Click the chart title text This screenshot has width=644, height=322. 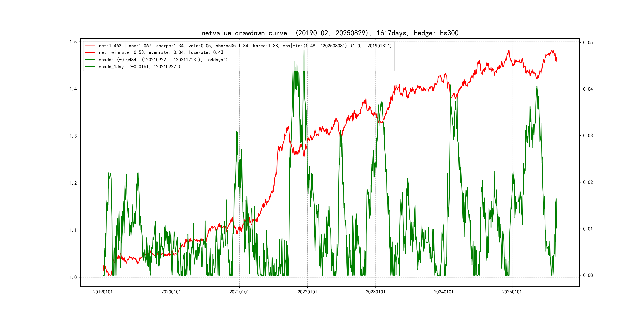tap(330, 33)
